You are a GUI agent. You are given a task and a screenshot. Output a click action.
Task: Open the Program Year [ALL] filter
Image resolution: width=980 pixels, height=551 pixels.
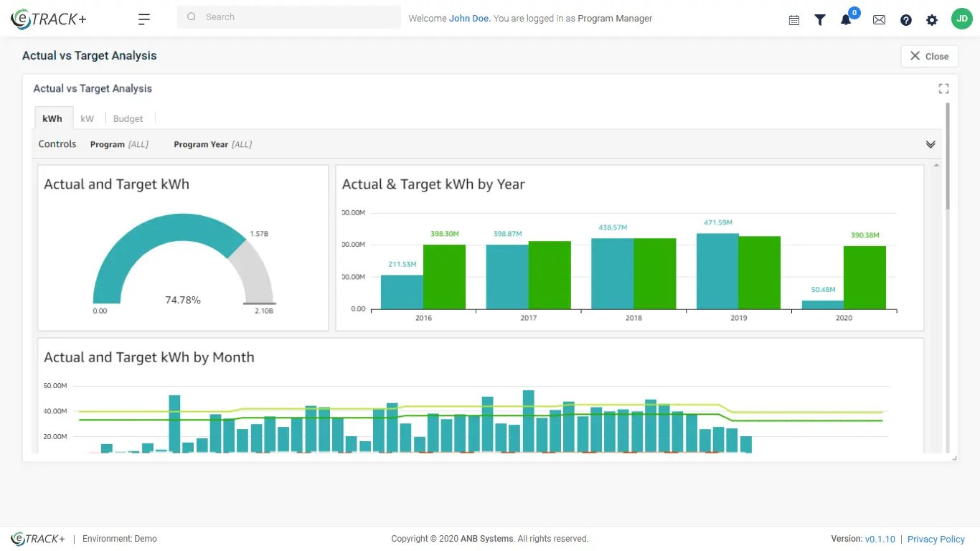pos(212,144)
